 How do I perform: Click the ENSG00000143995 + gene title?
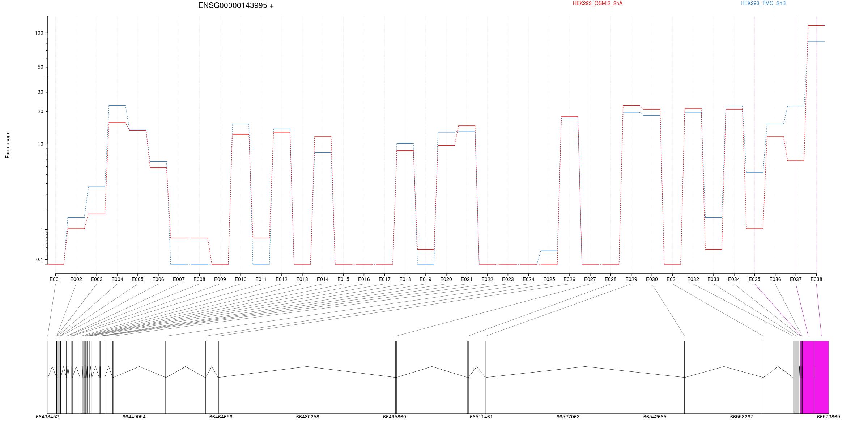point(236,5)
